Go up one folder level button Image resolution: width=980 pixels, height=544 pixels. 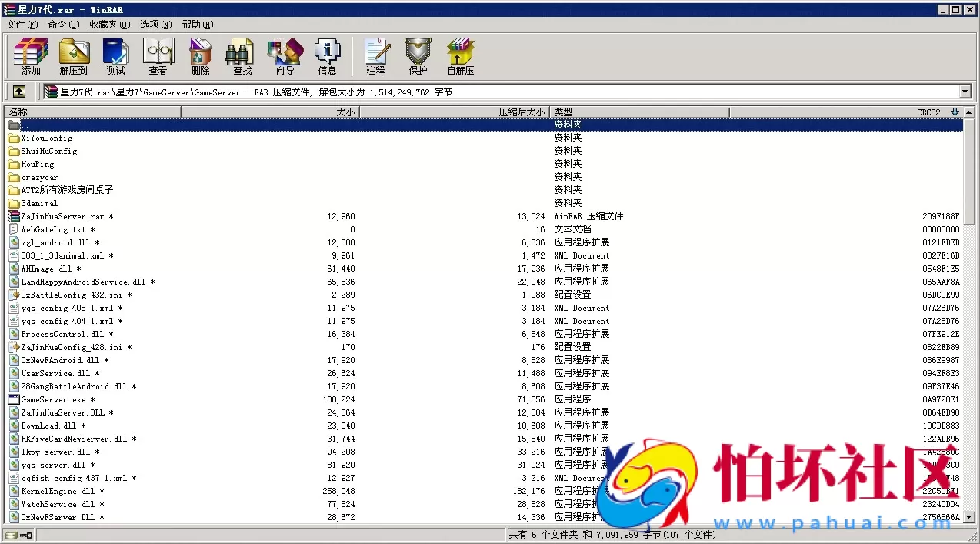tap(19, 92)
